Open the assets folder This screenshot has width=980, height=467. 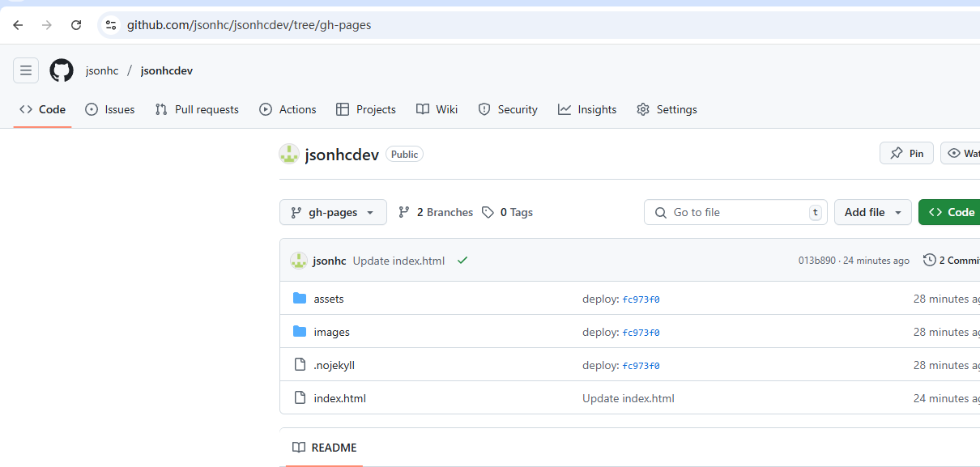tap(329, 299)
